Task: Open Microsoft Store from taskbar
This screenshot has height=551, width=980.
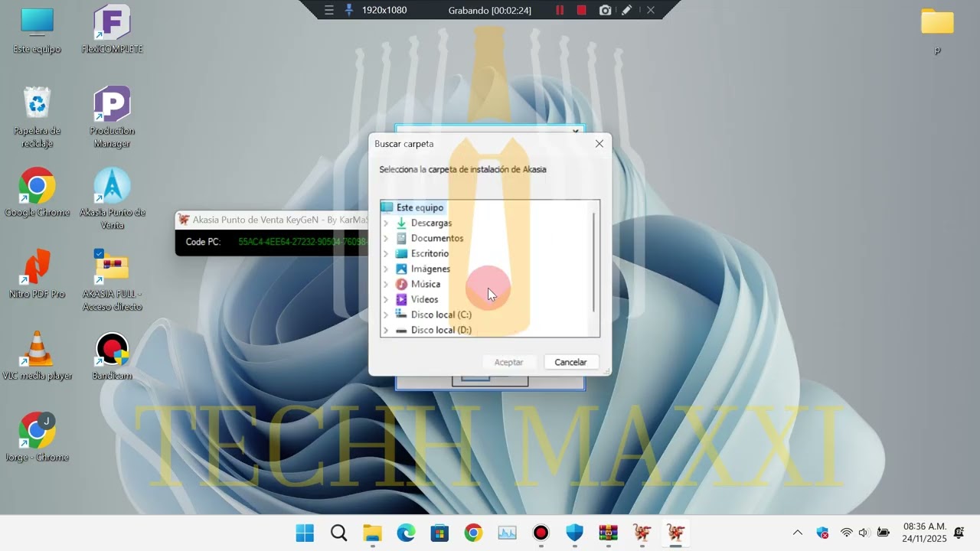Action: click(439, 533)
